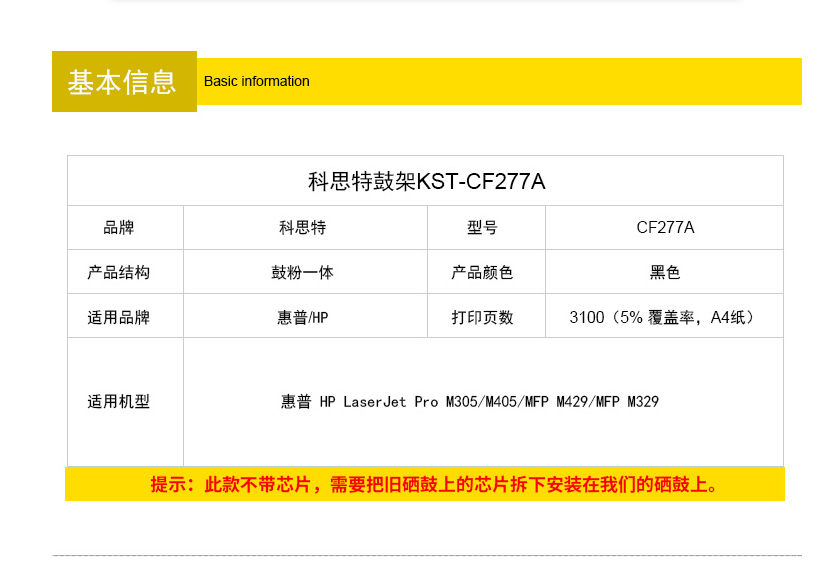
Task: Select the 鼓粉一体 value cell
Action: coord(305,272)
